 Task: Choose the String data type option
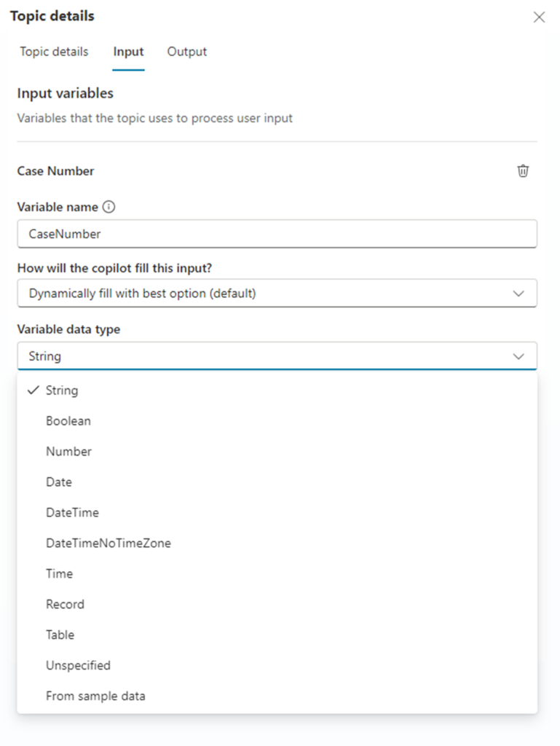62,390
